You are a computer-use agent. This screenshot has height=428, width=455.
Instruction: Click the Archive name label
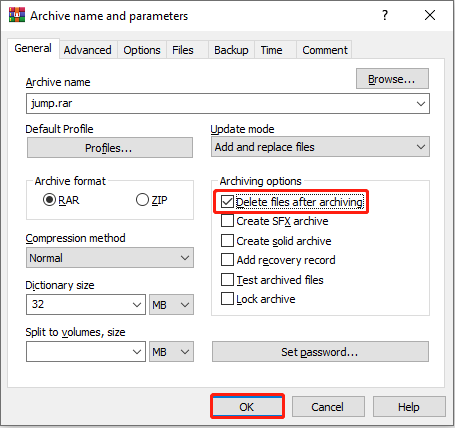click(x=58, y=82)
